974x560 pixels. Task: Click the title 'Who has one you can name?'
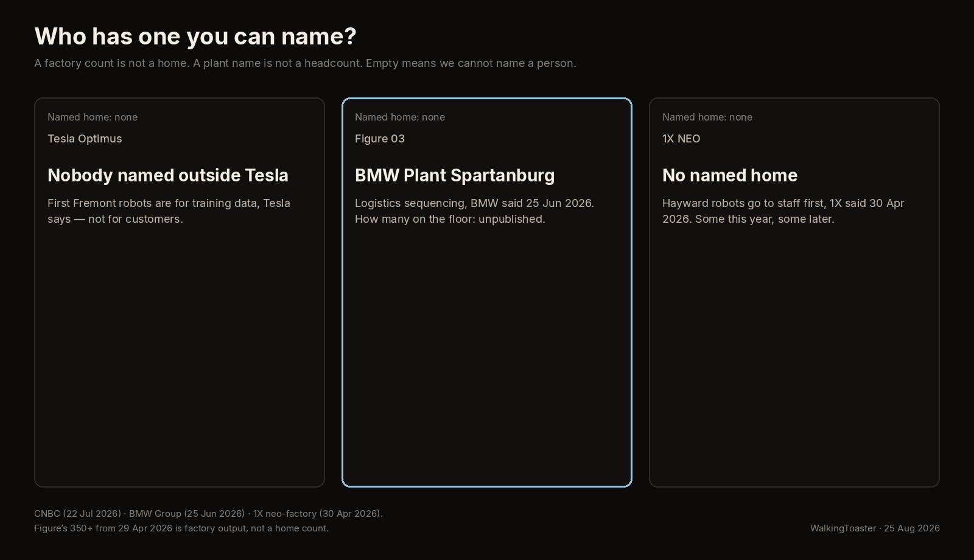click(x=195, y=37)
